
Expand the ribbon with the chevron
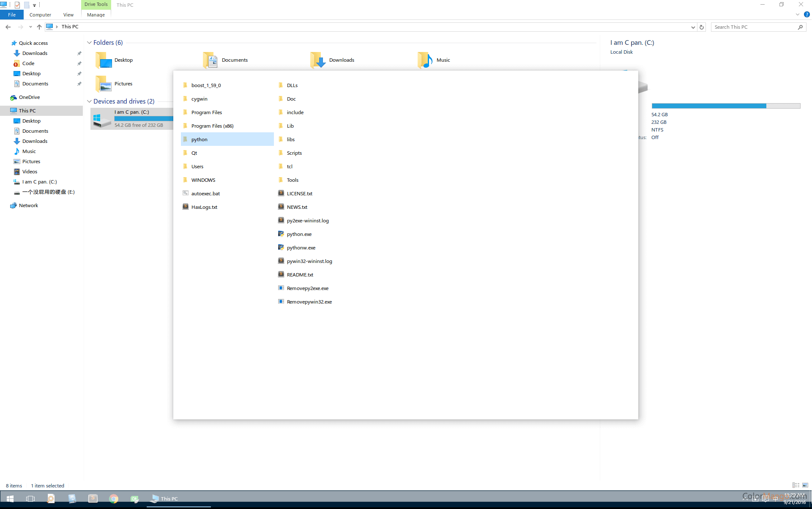click(798, 15)
